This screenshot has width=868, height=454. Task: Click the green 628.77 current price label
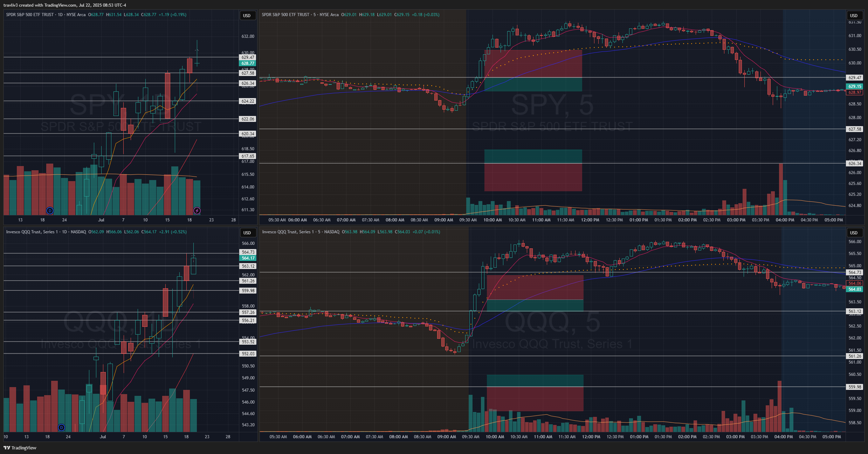click(x=248, y=63)
